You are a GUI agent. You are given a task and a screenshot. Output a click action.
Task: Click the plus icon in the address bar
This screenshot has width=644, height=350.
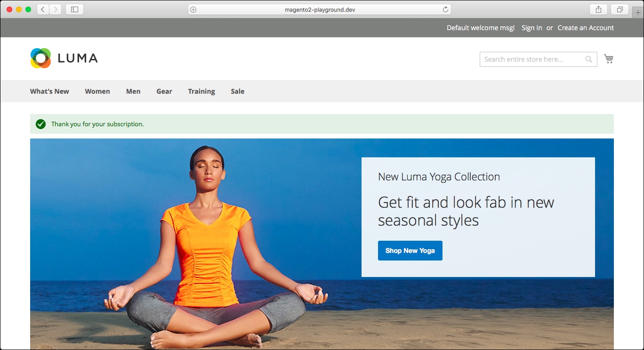(x=193, y=9)
